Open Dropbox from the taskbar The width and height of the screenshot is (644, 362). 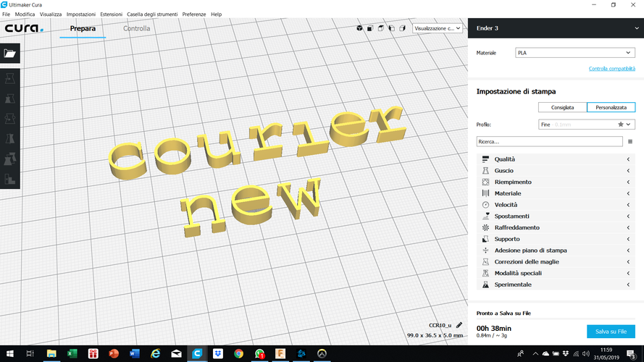coord(217,353)
